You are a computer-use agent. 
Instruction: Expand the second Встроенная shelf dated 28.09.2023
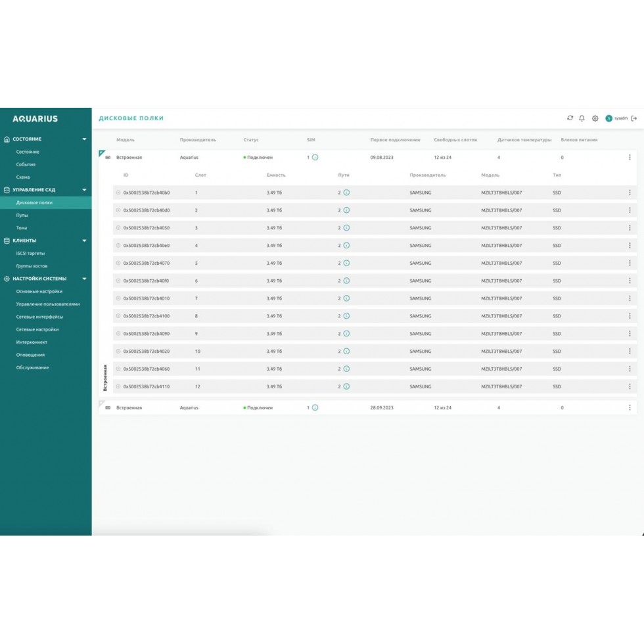108,408
